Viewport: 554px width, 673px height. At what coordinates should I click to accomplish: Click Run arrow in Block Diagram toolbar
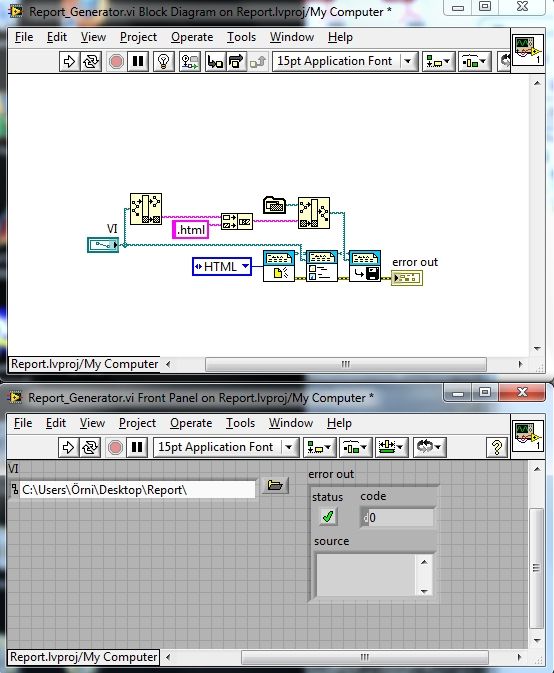(x=69, y=61)
